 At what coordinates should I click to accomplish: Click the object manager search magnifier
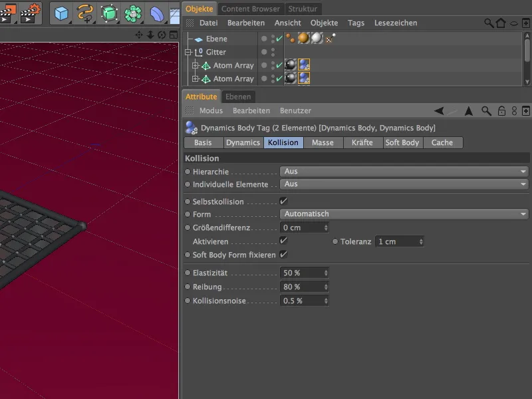pyautogui.click(x=489, y=23)
